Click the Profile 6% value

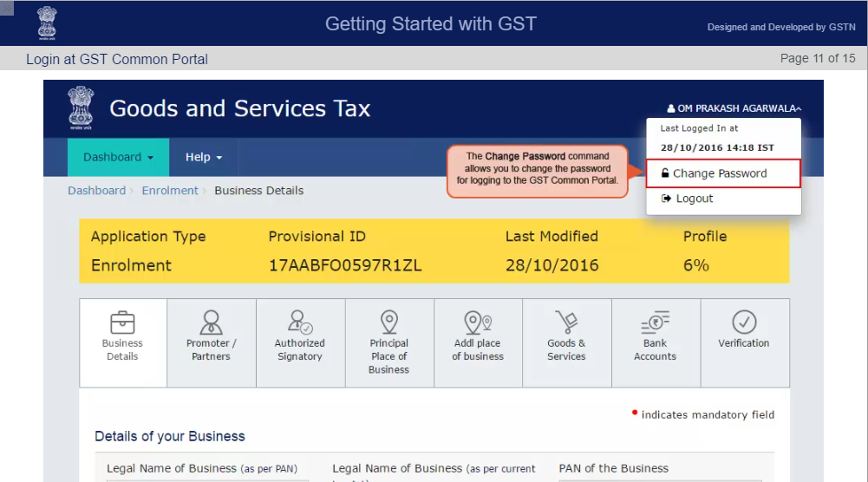click(695, 265)
